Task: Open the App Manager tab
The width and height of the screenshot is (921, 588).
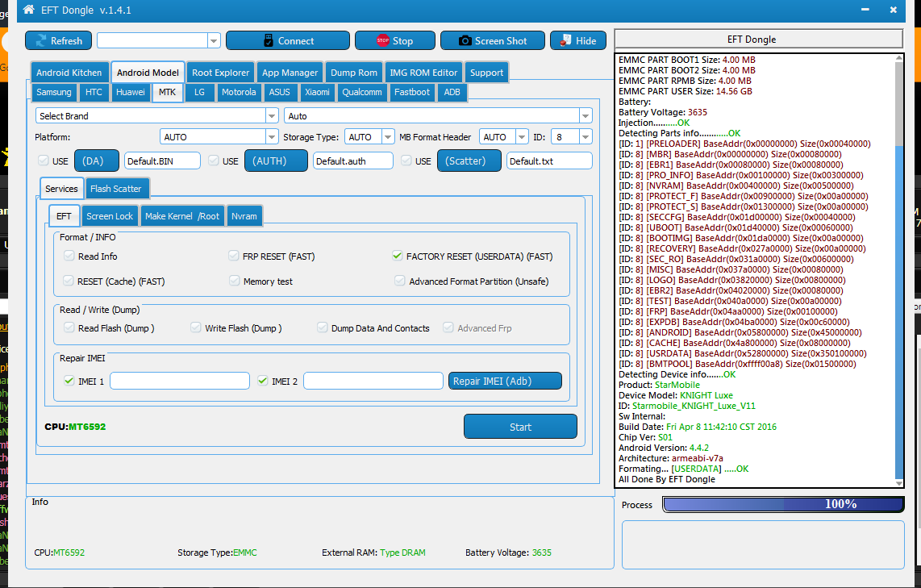Action: pyautogui.click(x=290, y=73)
